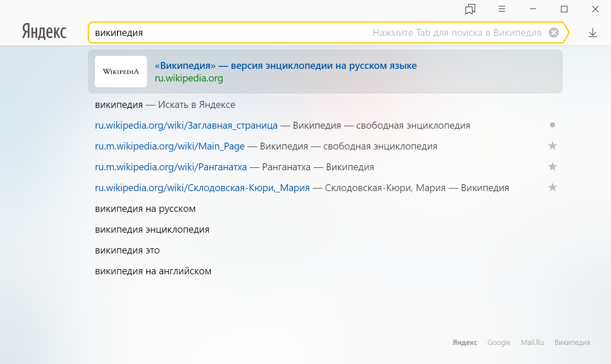This screenshot has height=364, width=611.
Task: Select 'википедия — Искать в Яндексе' suggestion
Action: coord(325,105)
